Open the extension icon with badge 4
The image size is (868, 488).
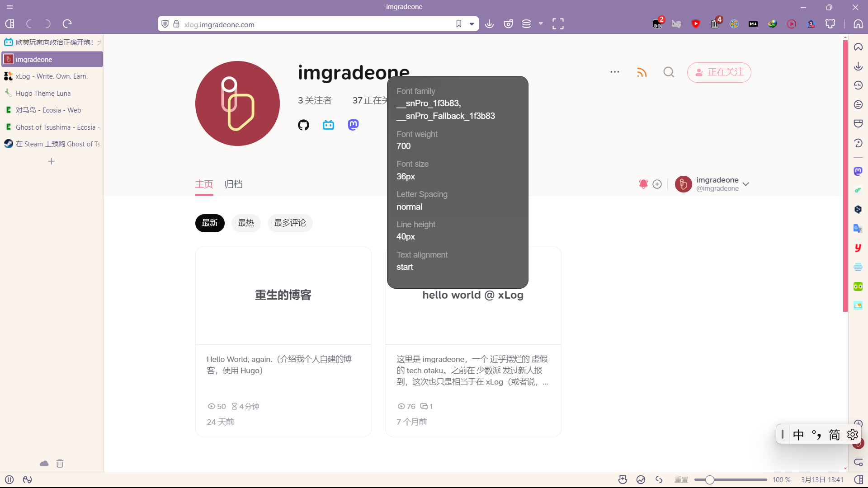pos(715,23)
